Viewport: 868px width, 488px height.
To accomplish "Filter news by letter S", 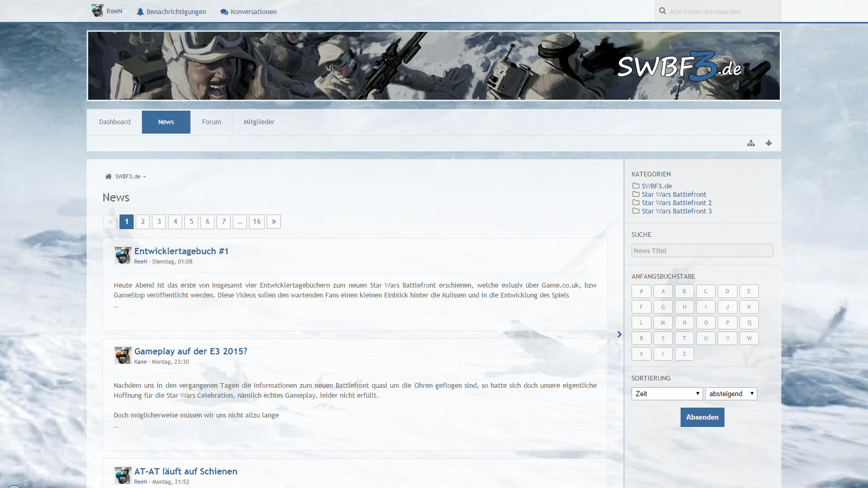I will click(x=663, y=338).
